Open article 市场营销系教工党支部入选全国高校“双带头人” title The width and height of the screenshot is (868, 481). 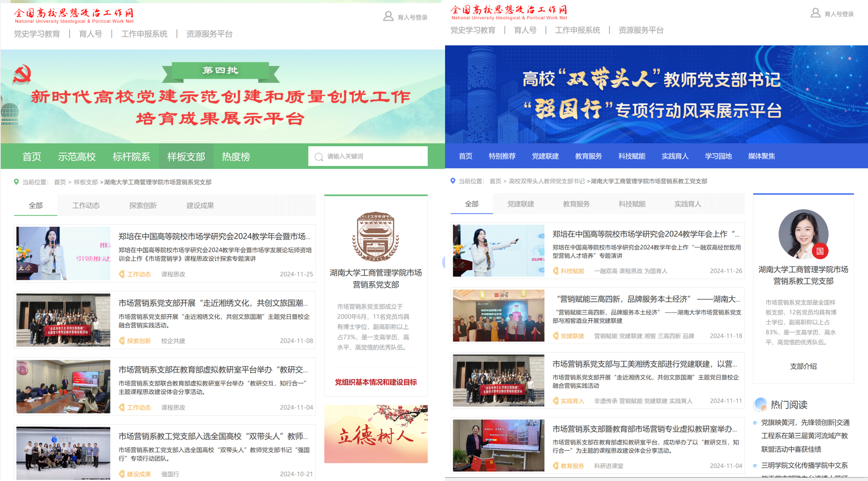(213, 436)
